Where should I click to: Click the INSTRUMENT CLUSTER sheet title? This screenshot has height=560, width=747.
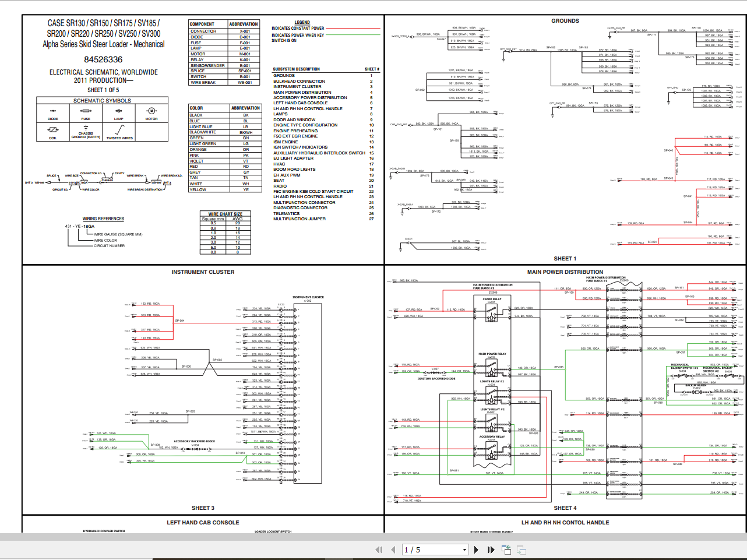203,272
